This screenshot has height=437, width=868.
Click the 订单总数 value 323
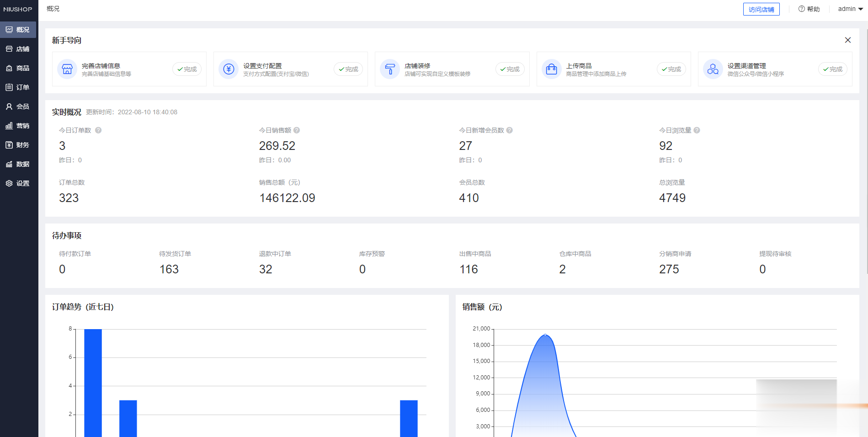tap(69, 198)
